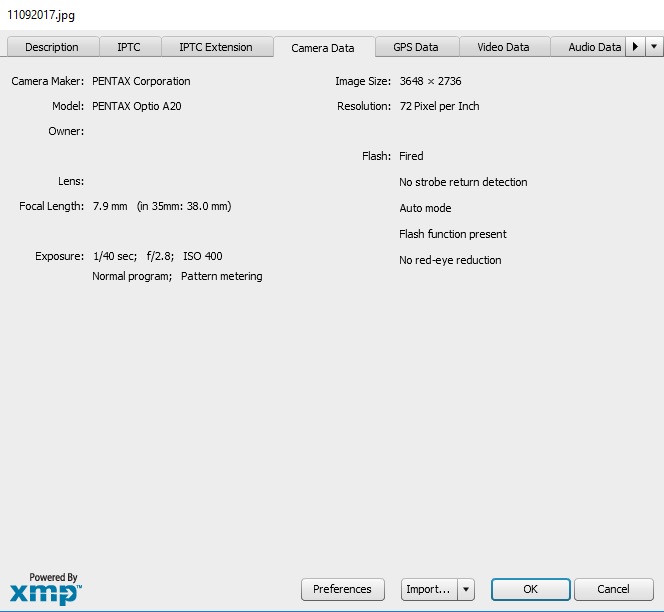Click the Camera Data tab
Screen dimensions: 664x612
point(322,48)
